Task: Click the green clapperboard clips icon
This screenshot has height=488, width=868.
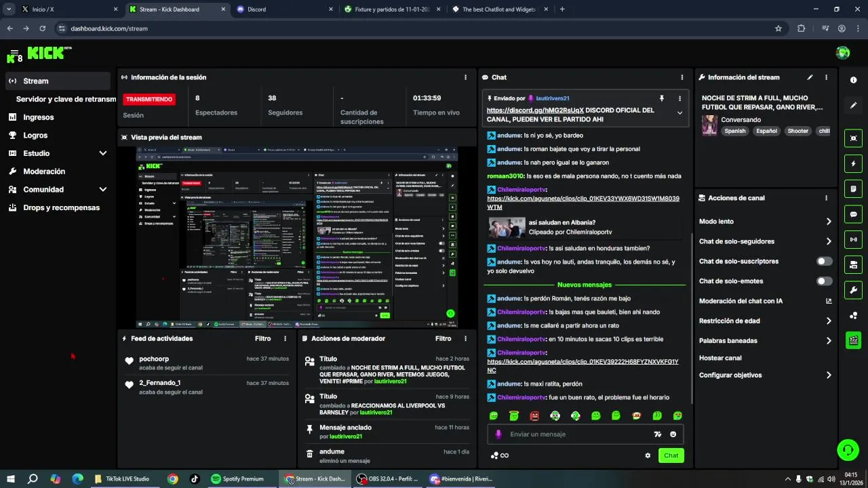Action: [853, 340]
